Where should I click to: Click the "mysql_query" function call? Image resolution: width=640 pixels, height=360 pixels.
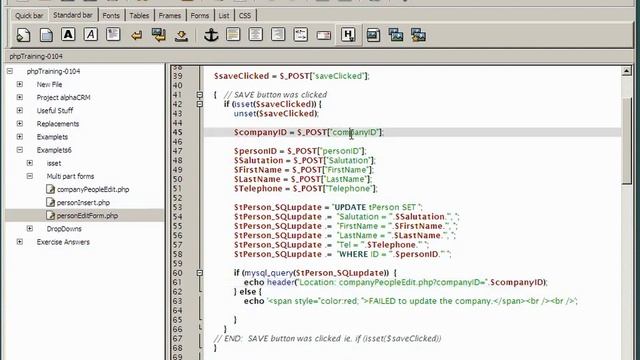[x=268, y=273]
